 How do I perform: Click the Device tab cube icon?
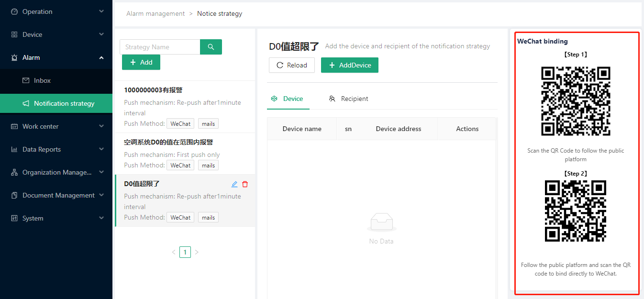pyautogui.click(x=274, y=99)
